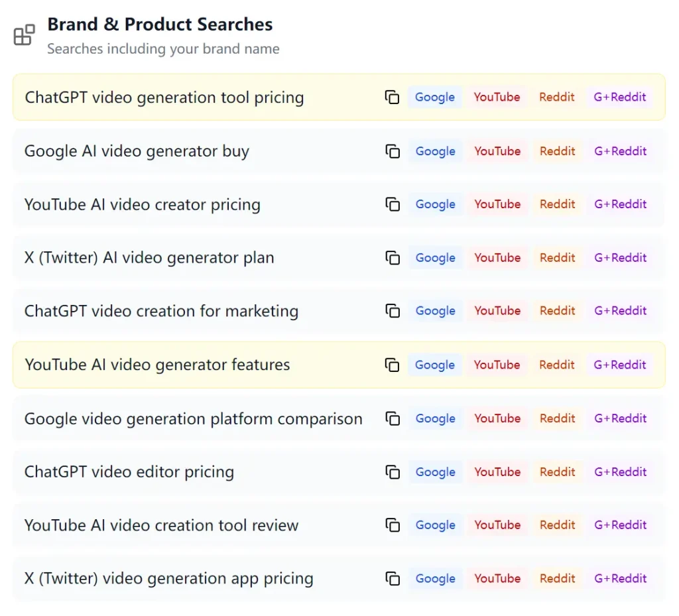This screenshot has width=679, height=616.
Task: Copy the 'YouTube AI video creator pricing' query
Action: (392, 204)
